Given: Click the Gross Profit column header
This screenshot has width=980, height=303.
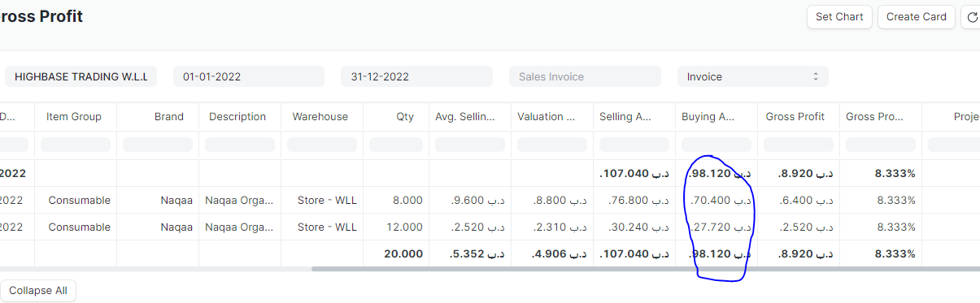Looking at the screenshot, I should (795, 117).
